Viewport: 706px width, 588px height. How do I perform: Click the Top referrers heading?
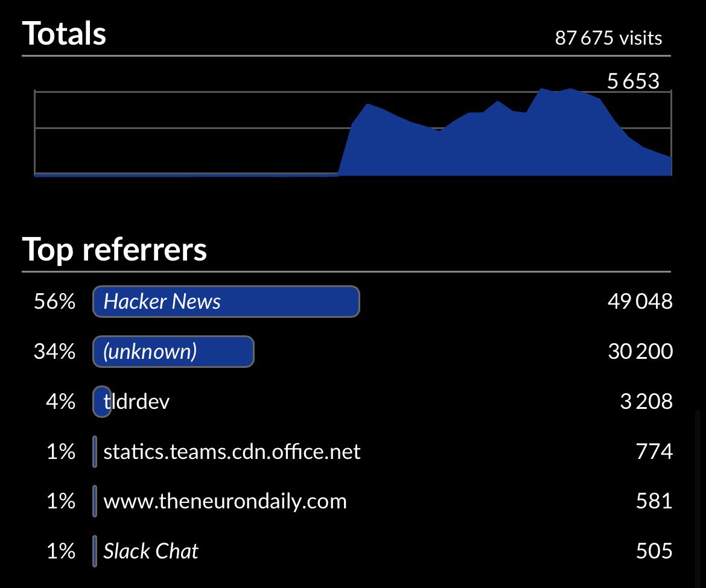(x=115, y=249)
